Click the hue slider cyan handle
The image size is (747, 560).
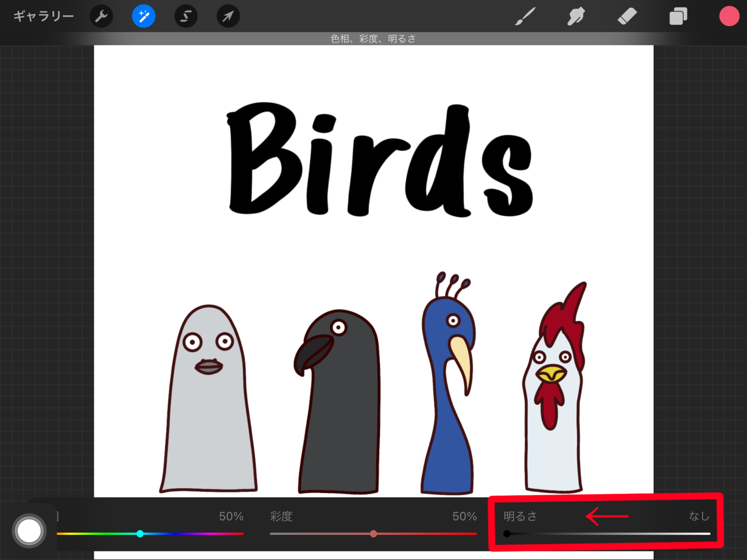pos(140,533)
